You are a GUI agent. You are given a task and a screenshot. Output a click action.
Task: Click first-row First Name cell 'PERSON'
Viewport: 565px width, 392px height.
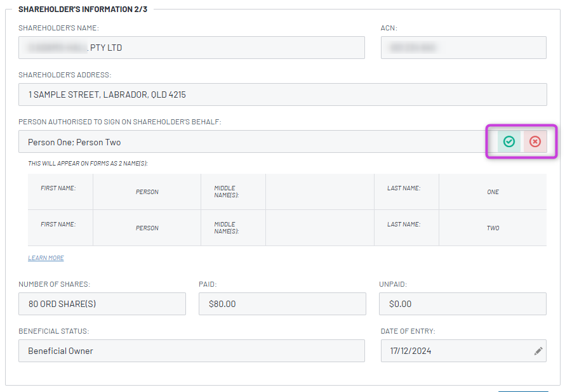pos(147,192)
